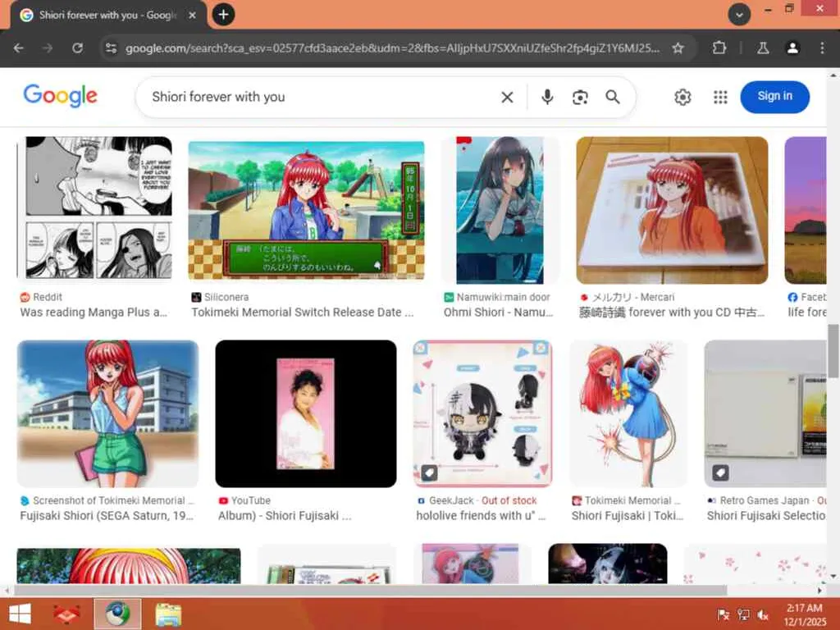The height and width of the screenshot is (630, 840).
Task: Open Chrome Labs flask icon
Action: coord(763,48)
